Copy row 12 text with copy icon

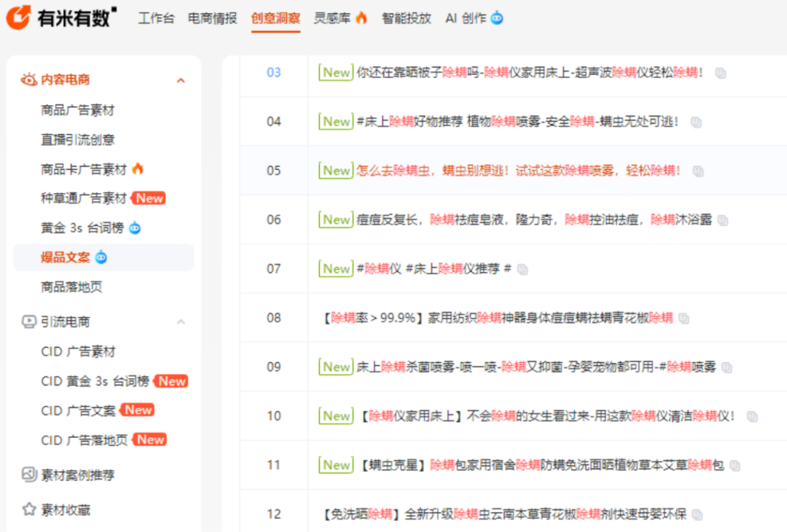click(x=697, y=515)
